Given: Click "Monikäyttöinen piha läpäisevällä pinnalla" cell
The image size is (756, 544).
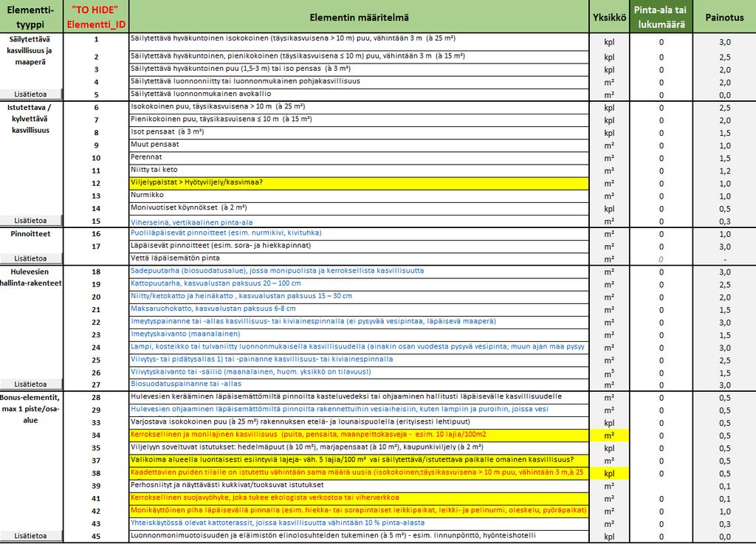Looking at the screenshot, I should click(x=360, y=511).
